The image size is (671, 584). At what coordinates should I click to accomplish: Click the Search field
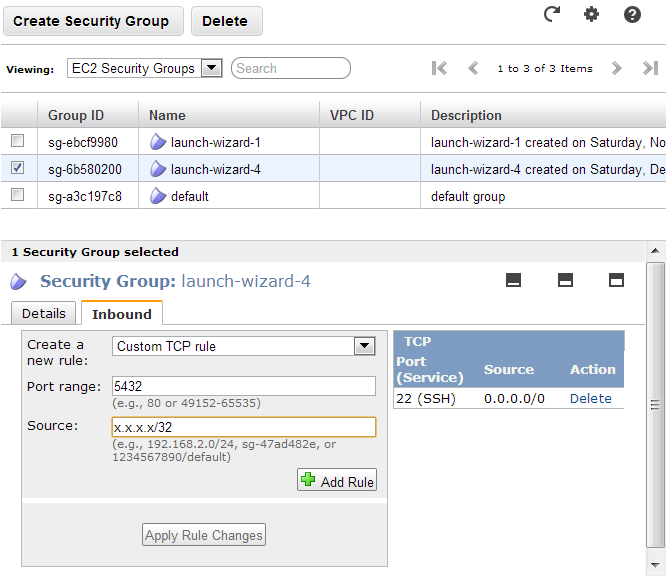point(291,68)
